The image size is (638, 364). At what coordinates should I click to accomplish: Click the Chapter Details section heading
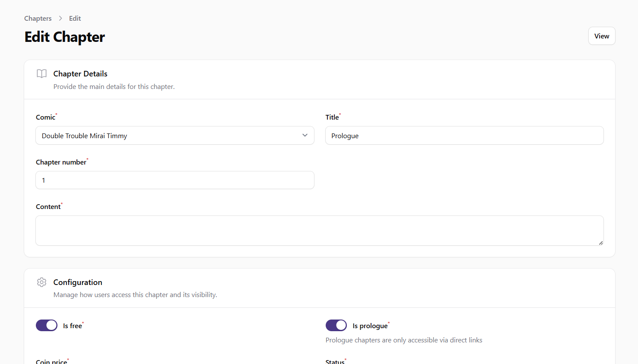80,74
